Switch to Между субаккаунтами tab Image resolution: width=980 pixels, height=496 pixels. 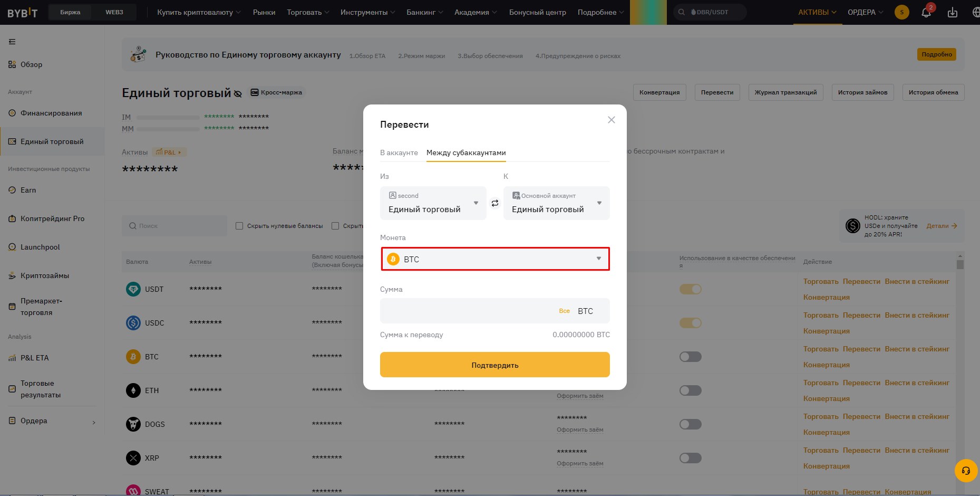tap(466, 152)
